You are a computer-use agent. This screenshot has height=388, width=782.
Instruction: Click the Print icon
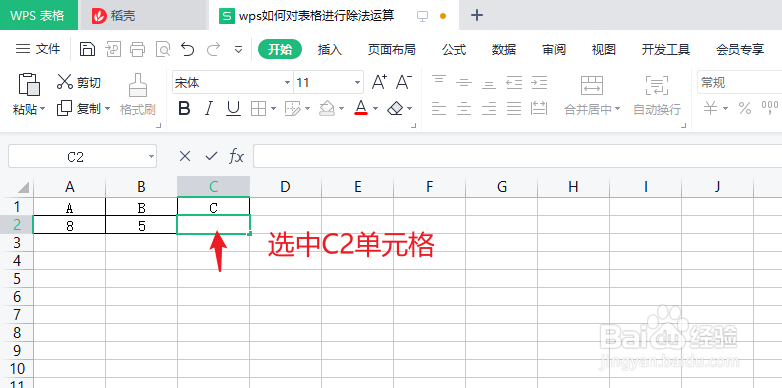(138, 49)
